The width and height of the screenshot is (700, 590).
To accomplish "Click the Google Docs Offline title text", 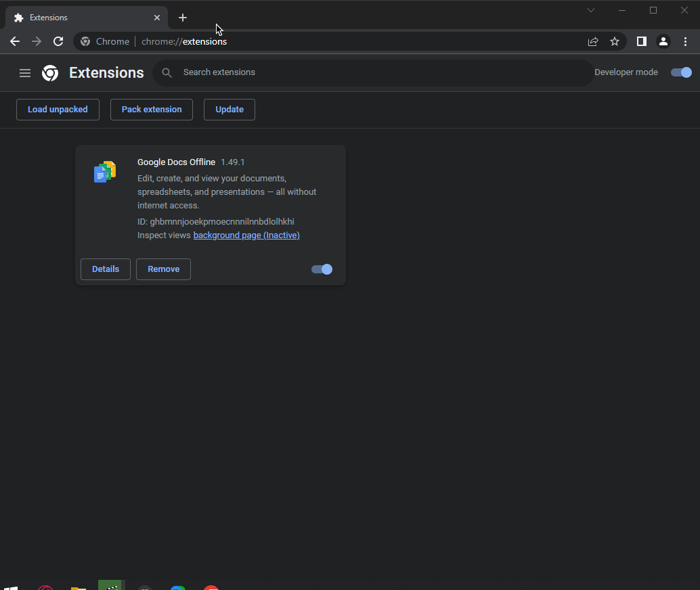I will coord(176,162).
